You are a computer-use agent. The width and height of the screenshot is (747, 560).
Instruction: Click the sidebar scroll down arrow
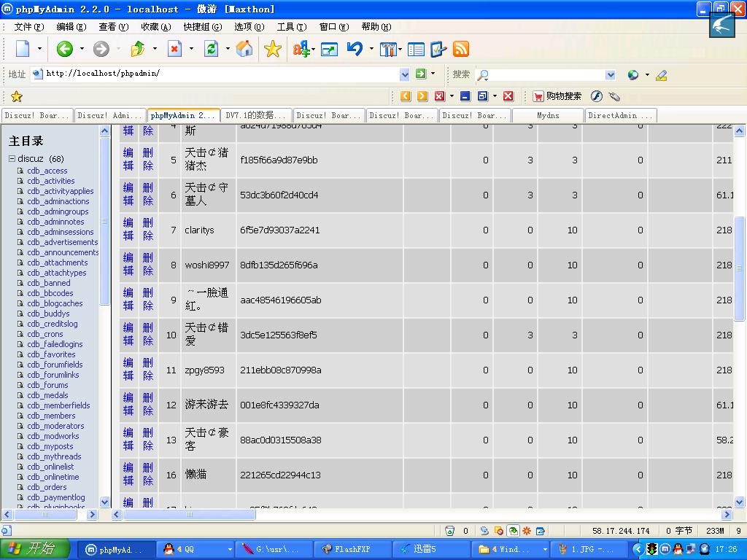(105, 502)
